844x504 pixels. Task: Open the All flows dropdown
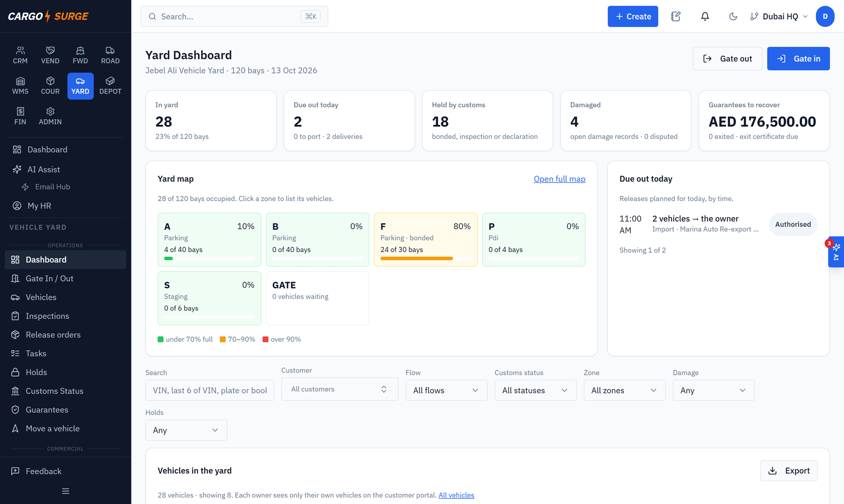tap(446, 390)
